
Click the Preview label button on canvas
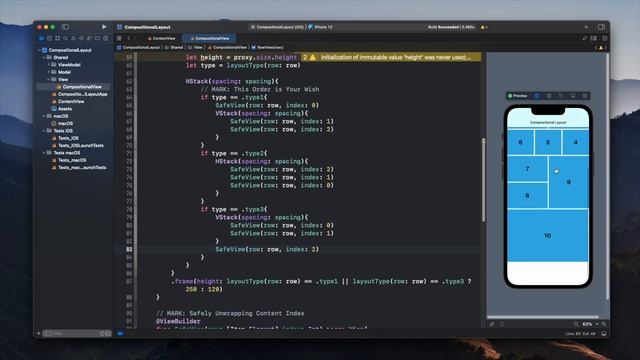click(x=517, y=96)
